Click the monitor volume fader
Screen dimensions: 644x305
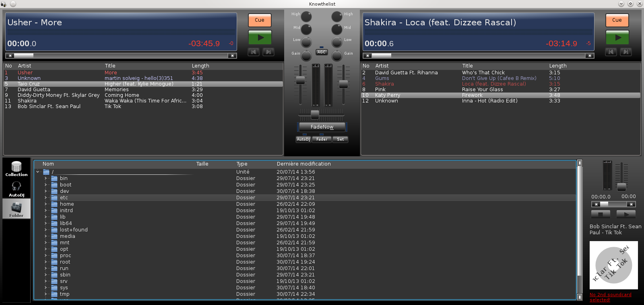click(622, 187)
